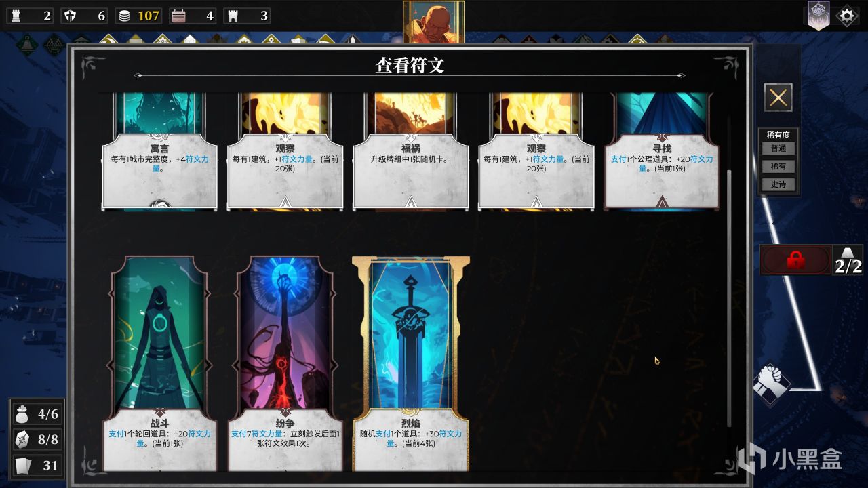Select the 烈焰 sword rune card

pyautogui.click(x=411, y=363)
